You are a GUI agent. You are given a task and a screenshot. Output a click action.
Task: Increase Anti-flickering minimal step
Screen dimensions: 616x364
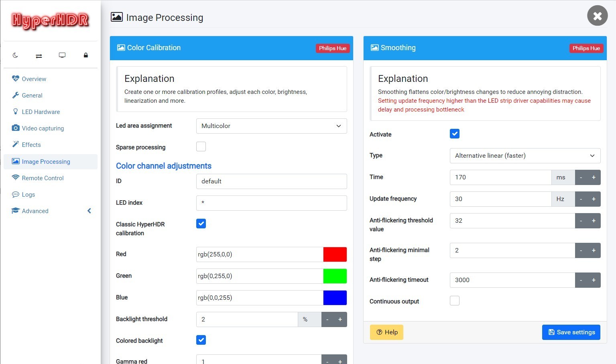coord(594,250)
